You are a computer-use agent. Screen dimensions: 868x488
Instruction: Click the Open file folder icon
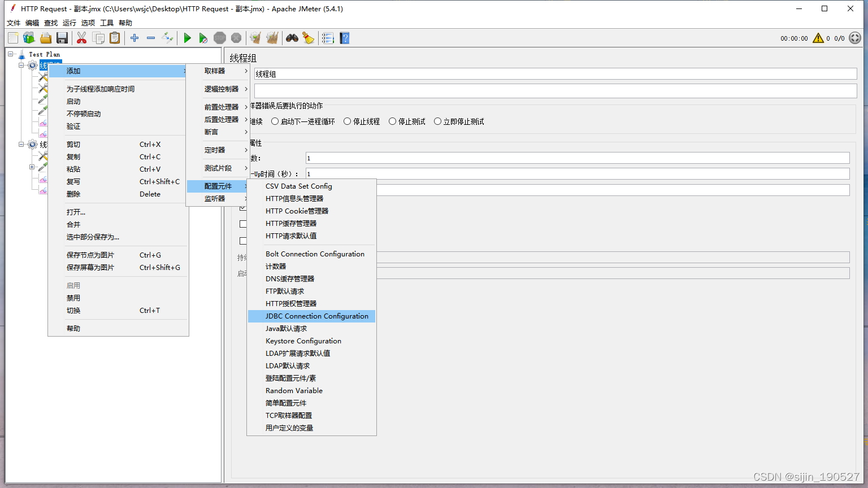(46, 38)
